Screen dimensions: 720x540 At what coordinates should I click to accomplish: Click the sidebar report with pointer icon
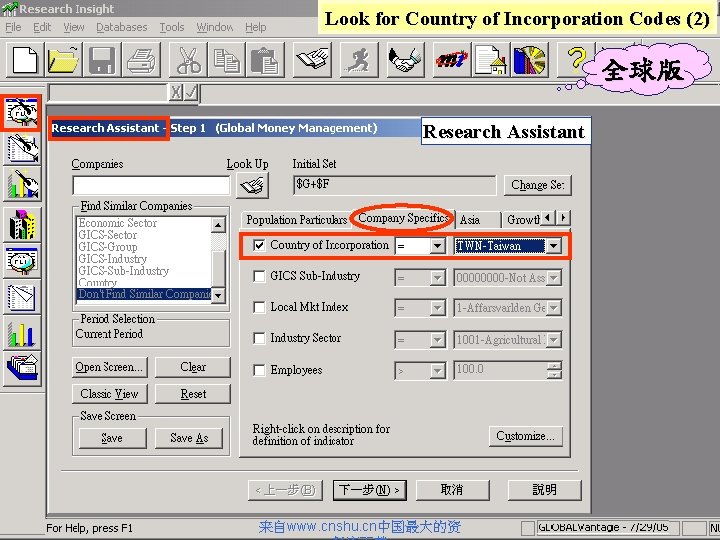[22, 148]
